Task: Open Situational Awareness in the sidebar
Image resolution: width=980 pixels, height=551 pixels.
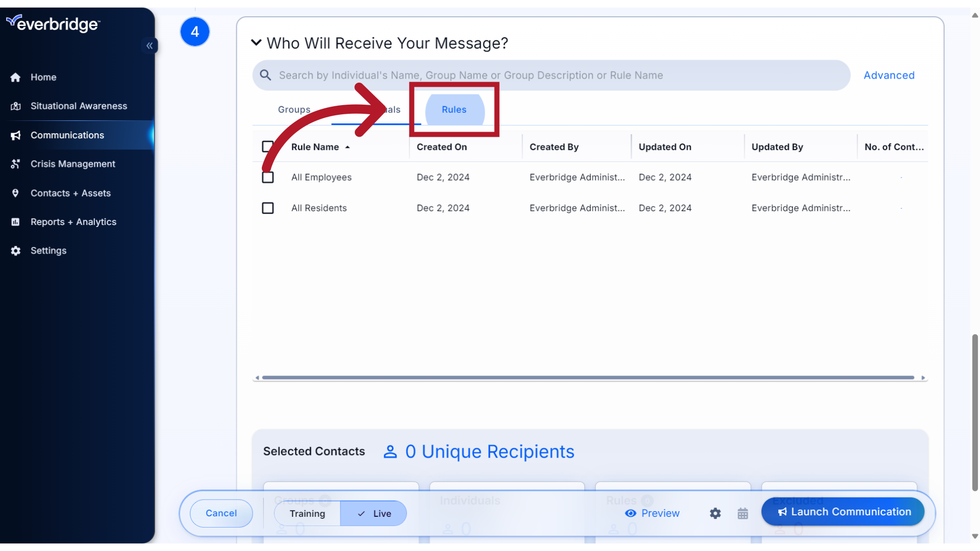Action: tap(79, 106)
